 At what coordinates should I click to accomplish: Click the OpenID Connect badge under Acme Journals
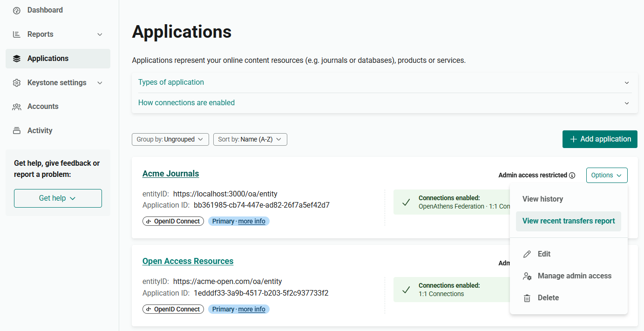pos(173,221)
